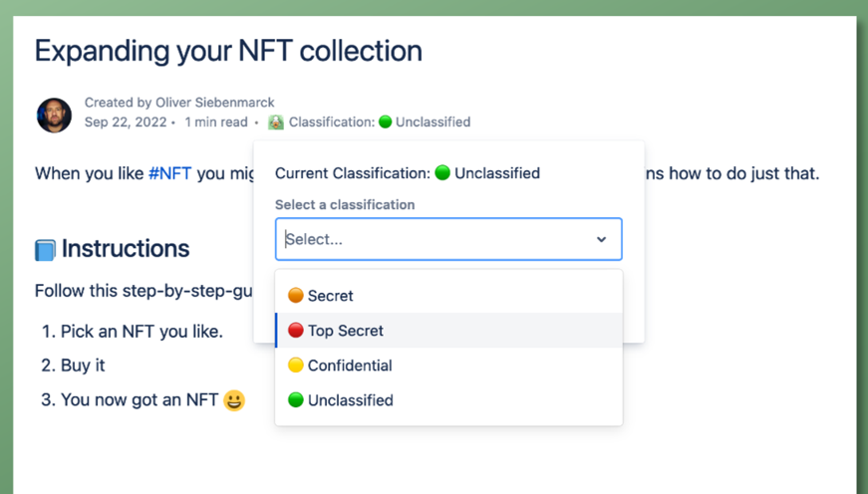Viewport: 868px width, 494px height.
Task: Click the blue book icon beside Instructions
Action: click(45, 249)
